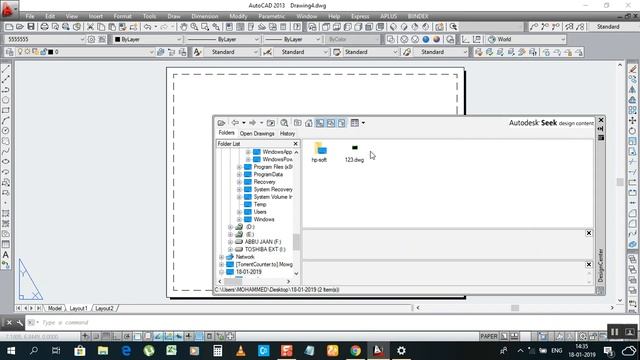Click the DesignCenter Load icon
This screenshot has width=640, height=360.
tap(221, 123)
